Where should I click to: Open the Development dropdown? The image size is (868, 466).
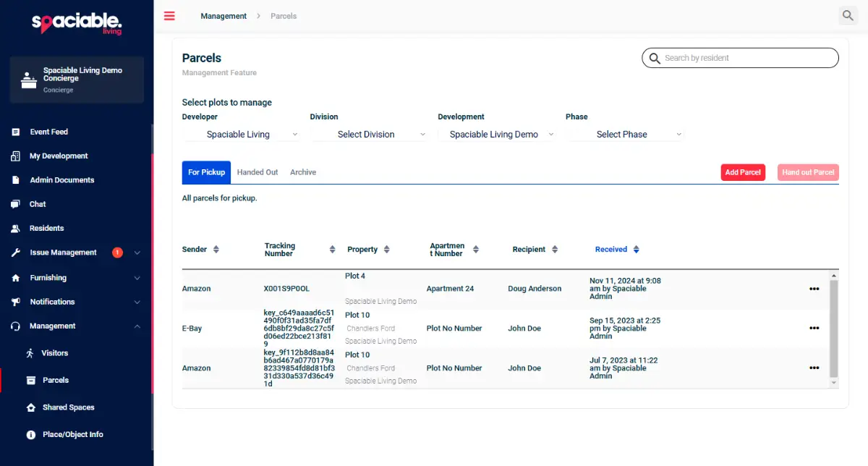[498, 135]
